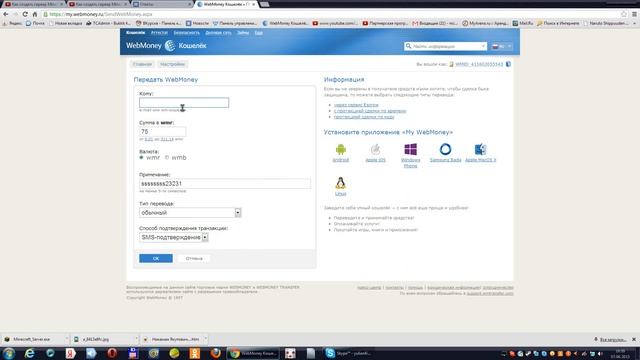The height and width of the screenshot is (360, 640).
Task: Expand the jpg download options arrow
Action: [136, 339]
